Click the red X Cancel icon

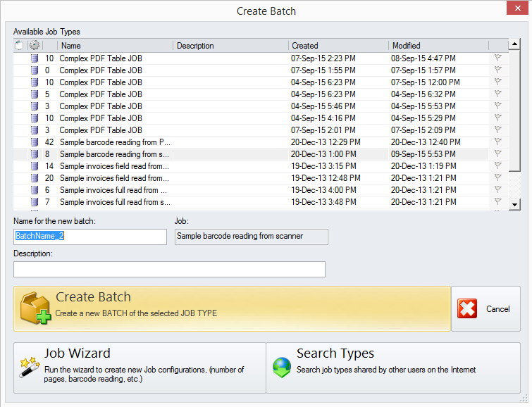click(x=467, y=308)
